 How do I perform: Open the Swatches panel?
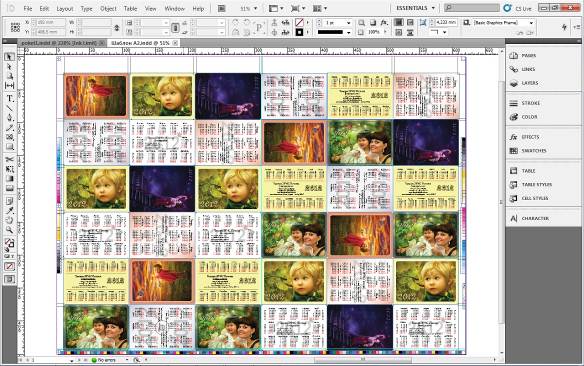click(534, 151)
